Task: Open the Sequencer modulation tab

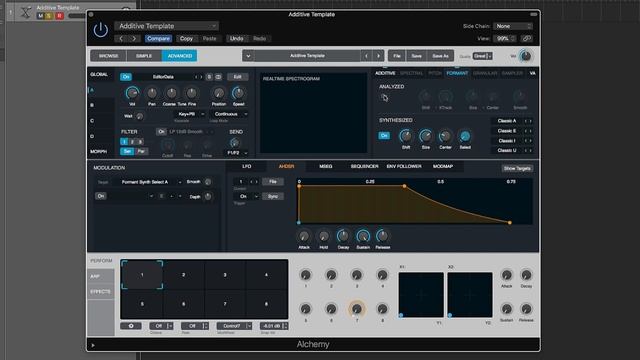Action: 364,167
